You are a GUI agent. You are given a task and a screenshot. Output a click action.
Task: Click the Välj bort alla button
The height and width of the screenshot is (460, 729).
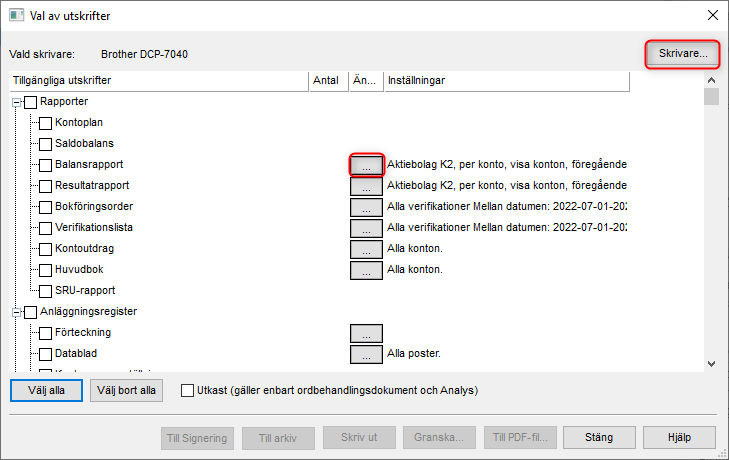[126, 390]
